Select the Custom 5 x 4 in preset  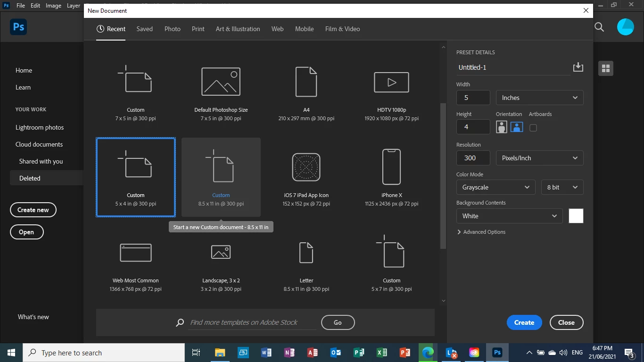pos(136,177)
